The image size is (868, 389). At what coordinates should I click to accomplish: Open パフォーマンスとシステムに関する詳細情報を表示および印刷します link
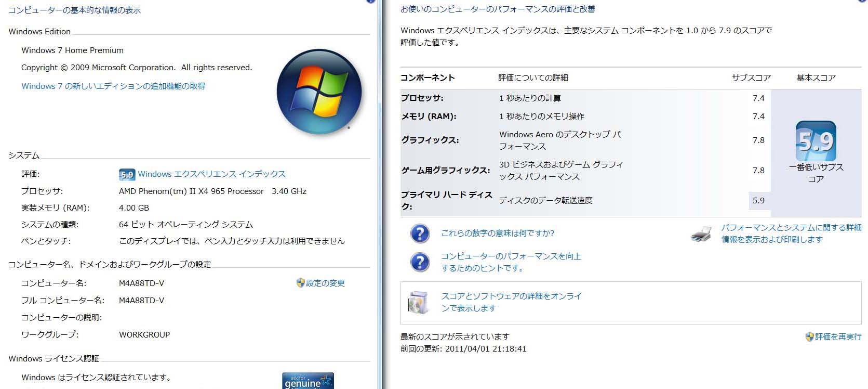pyautogui.click(x=791, y=234)
